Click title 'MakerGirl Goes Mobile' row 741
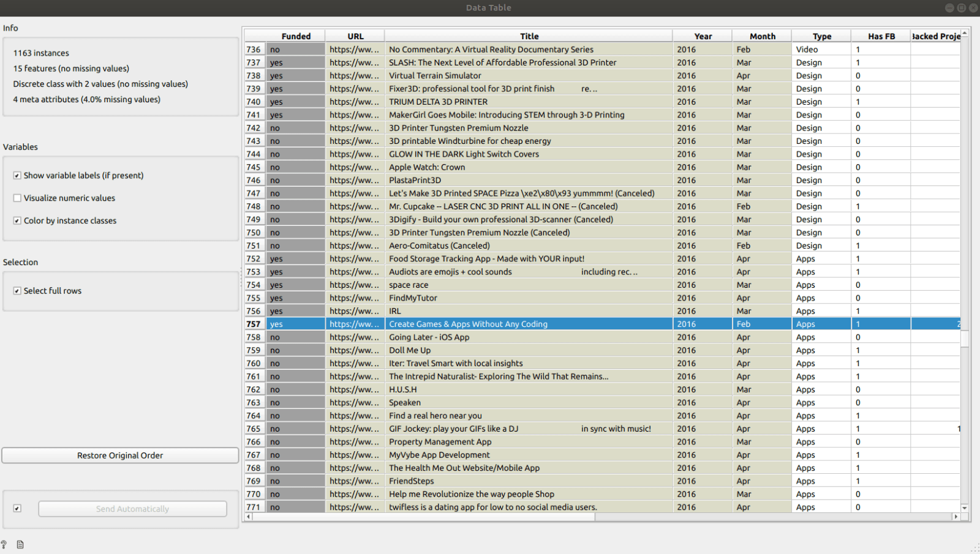This screenshot has height=554, width=980. point(507,115)
